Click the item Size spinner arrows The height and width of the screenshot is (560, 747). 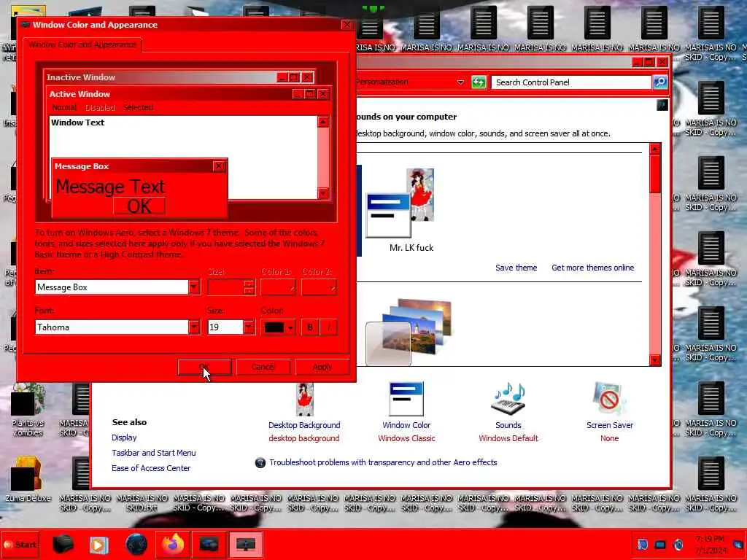pyautogui.click(x=249, y=287)
